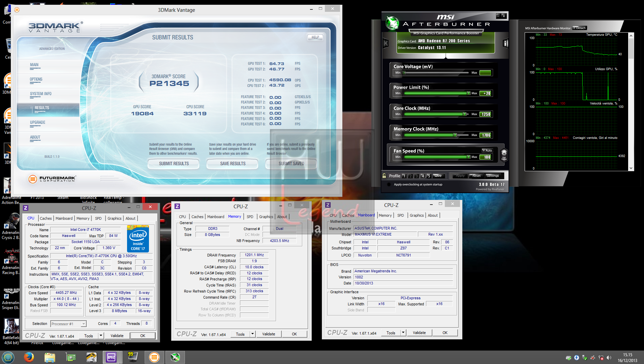Open the Afterburner info 'i' side button
Screen dimensions: 644x364
tap(505, 43)
